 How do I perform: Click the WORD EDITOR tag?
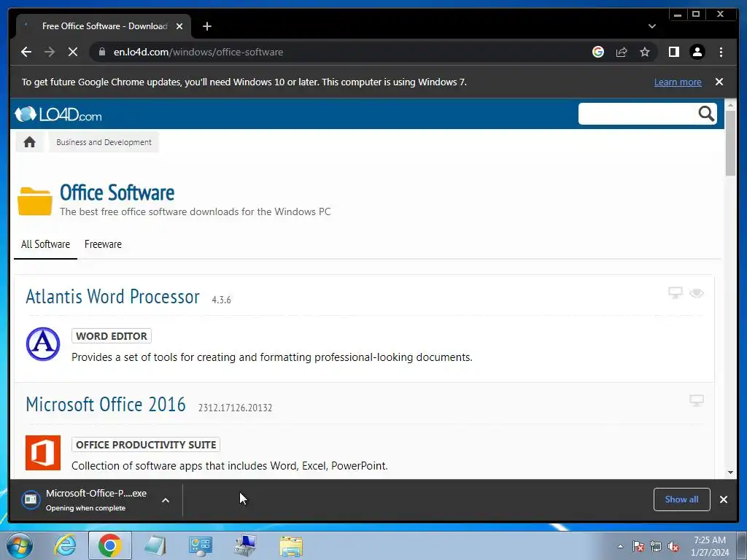pyautogui.click(x=112, y=336)
